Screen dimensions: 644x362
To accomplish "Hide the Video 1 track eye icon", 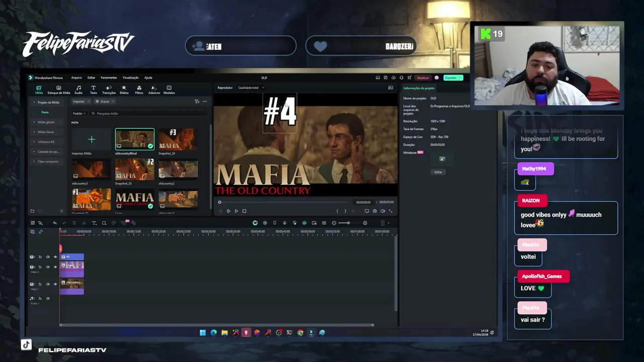I will pyautogui.click(x=55, y=284).
